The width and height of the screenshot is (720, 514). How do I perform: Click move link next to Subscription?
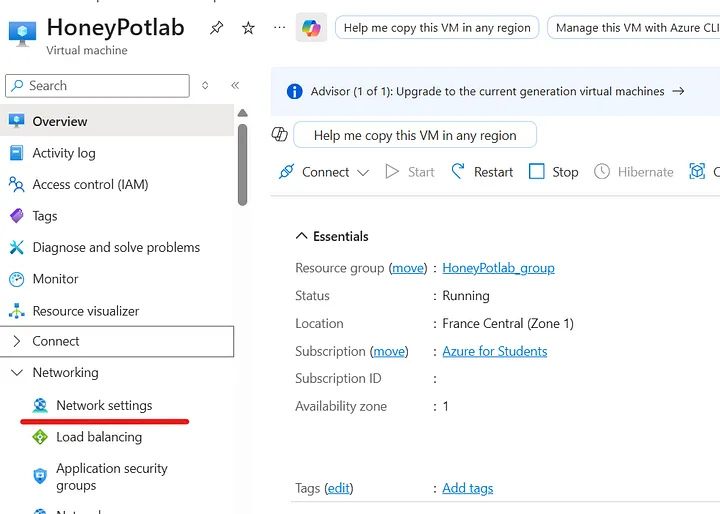tap(389, 351)
